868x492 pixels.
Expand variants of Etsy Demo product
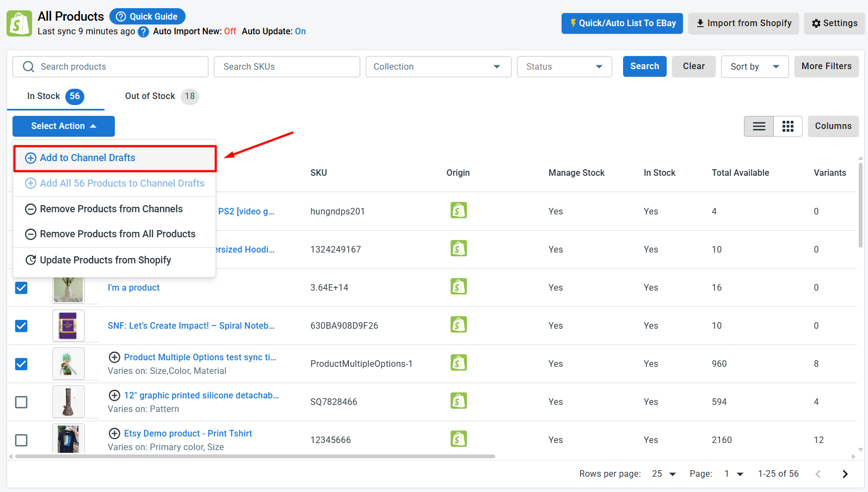click(x=114, y=434)
